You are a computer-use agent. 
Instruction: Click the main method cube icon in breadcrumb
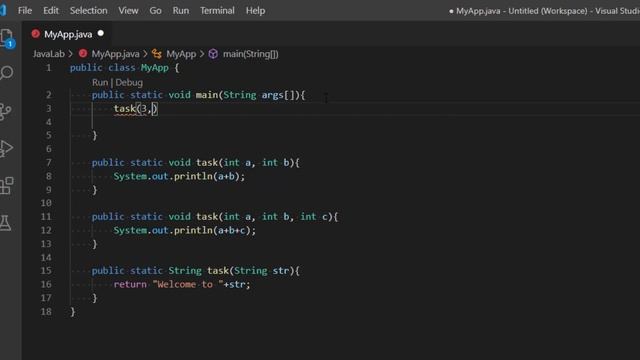213,54
